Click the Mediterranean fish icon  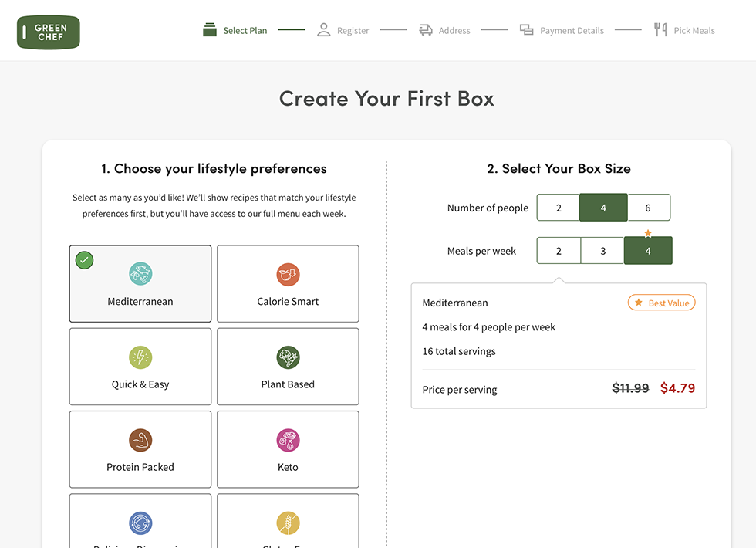(140, 274)
